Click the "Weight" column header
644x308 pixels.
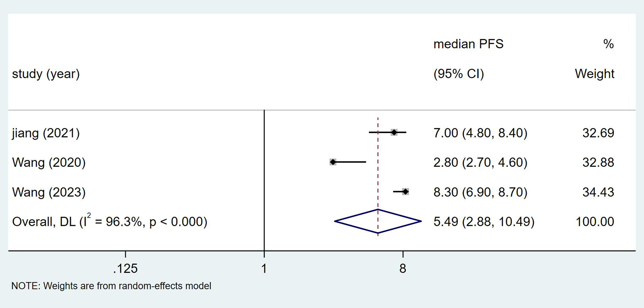pos(594,74)
